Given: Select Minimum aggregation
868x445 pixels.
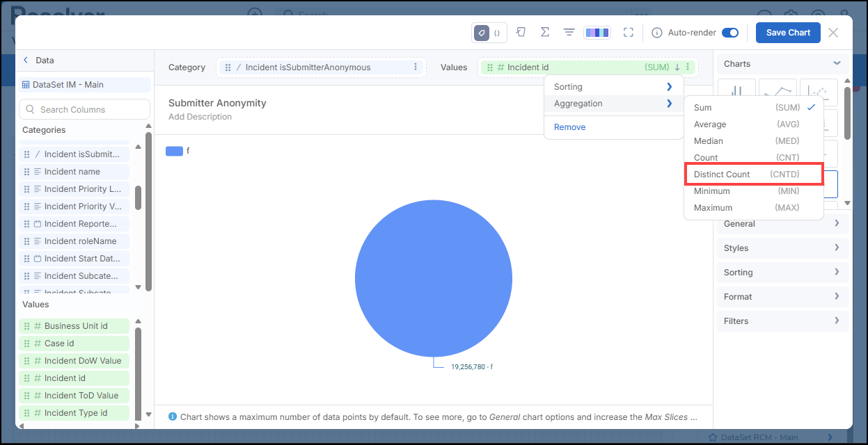Looking at the screenshot, I should 754,191.
